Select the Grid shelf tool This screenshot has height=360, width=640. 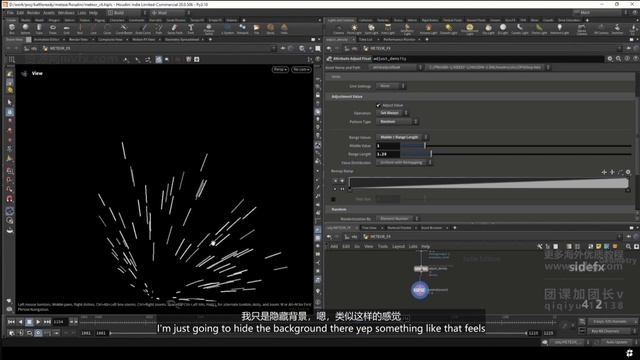[x=67, y=29]
